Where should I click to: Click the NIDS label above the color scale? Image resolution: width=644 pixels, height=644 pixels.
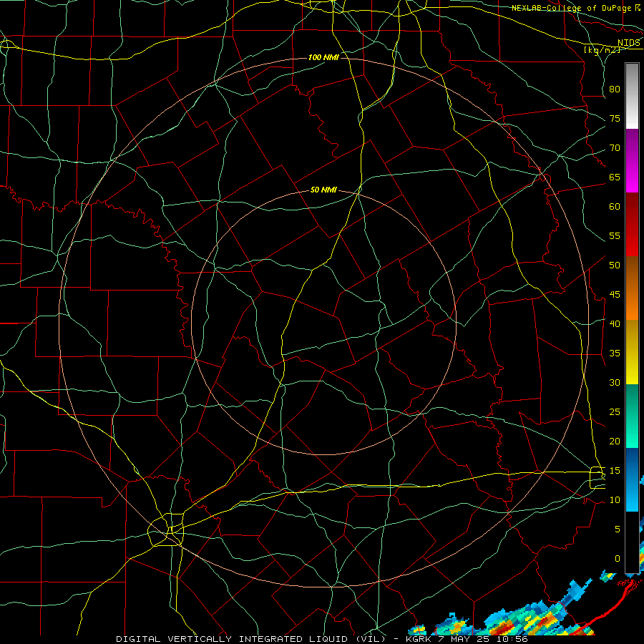click(x=629, y=43)
